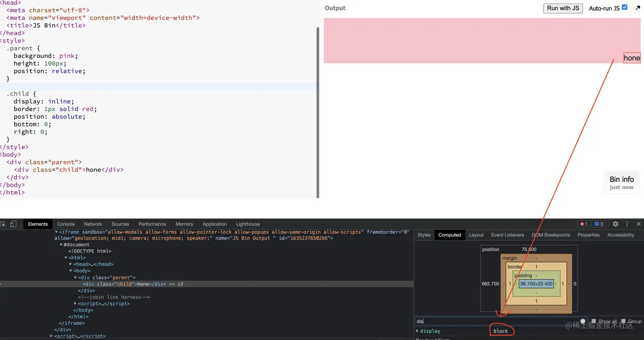Click the closing iframe tag row
Image resolution: width=644 pixels, height=340 pixels.
71,323
